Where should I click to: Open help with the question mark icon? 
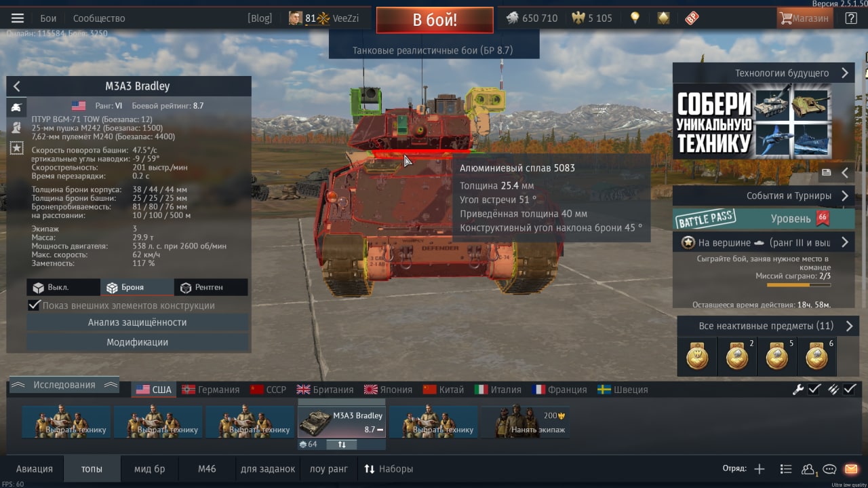(x=851, y=18)
